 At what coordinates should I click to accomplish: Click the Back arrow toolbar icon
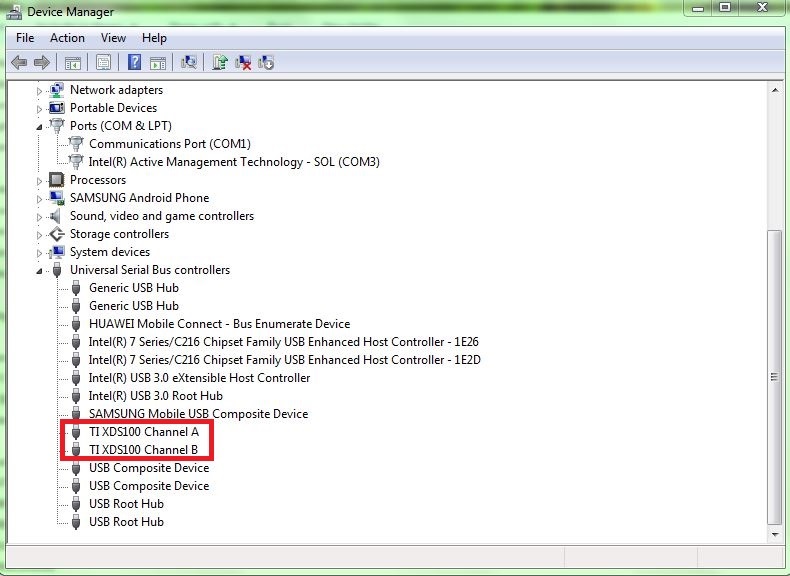[x=19, y=62]
